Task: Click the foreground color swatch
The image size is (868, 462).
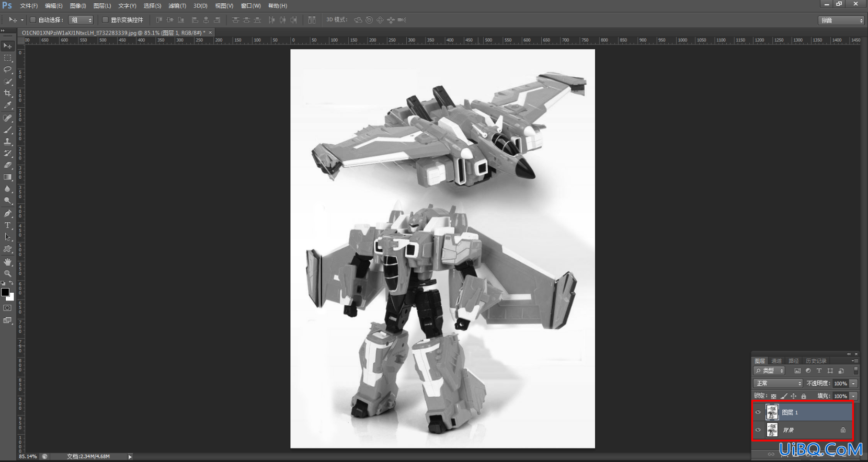Action: (5, 292)
